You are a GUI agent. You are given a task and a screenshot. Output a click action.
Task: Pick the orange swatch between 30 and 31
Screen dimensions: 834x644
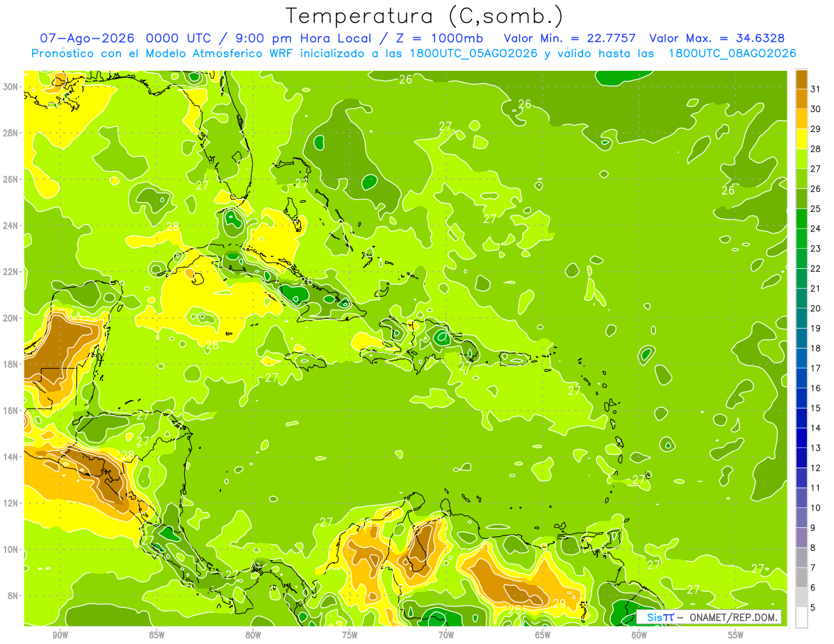pyautogui.click(x=801, y=99)
